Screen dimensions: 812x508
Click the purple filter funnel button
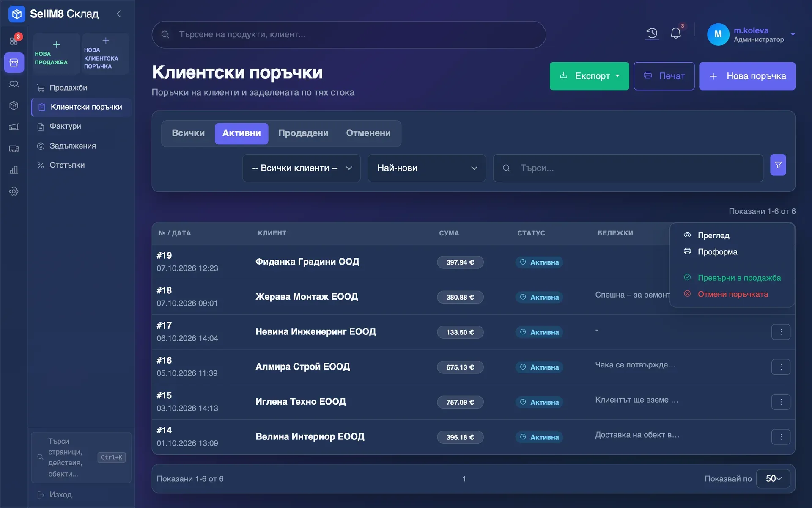(x=778, y=165)
